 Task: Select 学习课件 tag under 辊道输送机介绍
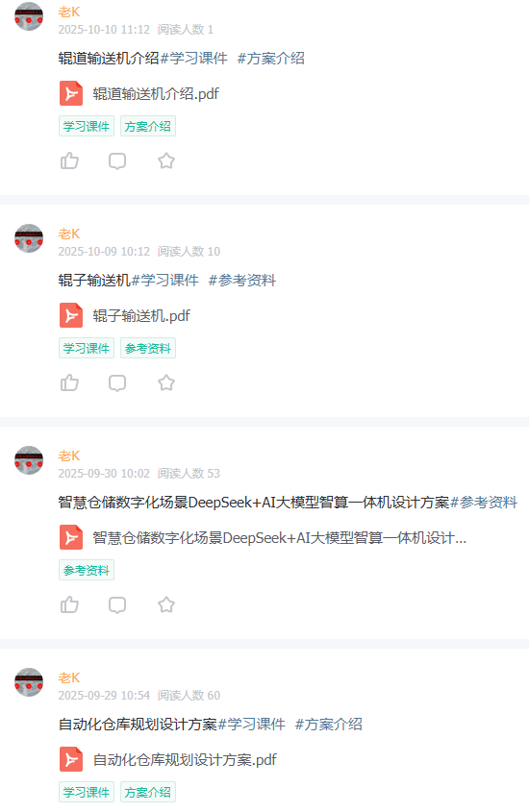(87, 126)
